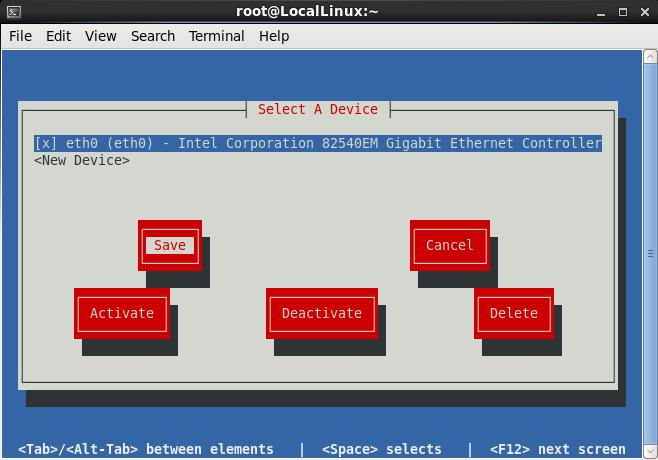658x460 pixels.
Task: Click the terminal scrollbar handle
Action: (x=650, y=254)
